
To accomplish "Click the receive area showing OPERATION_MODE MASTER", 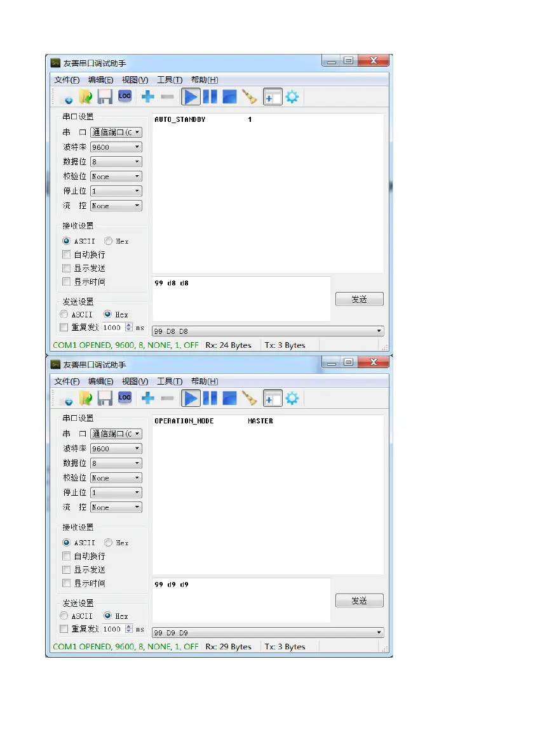I will click(268, 494).
